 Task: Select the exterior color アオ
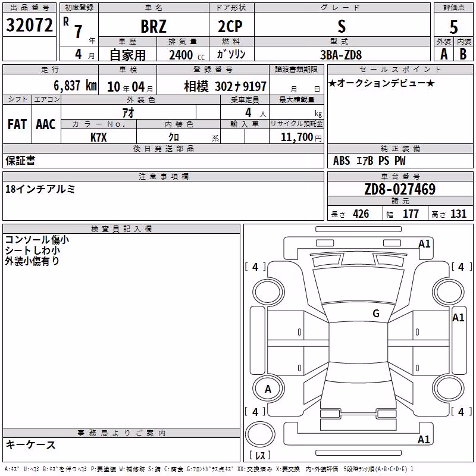point(129,112)
